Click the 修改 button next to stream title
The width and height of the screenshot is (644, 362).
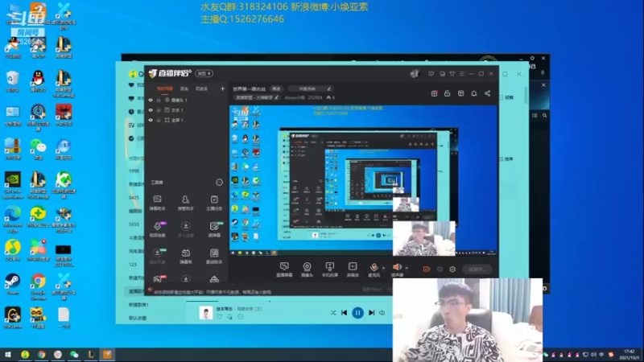coord(276,88)
